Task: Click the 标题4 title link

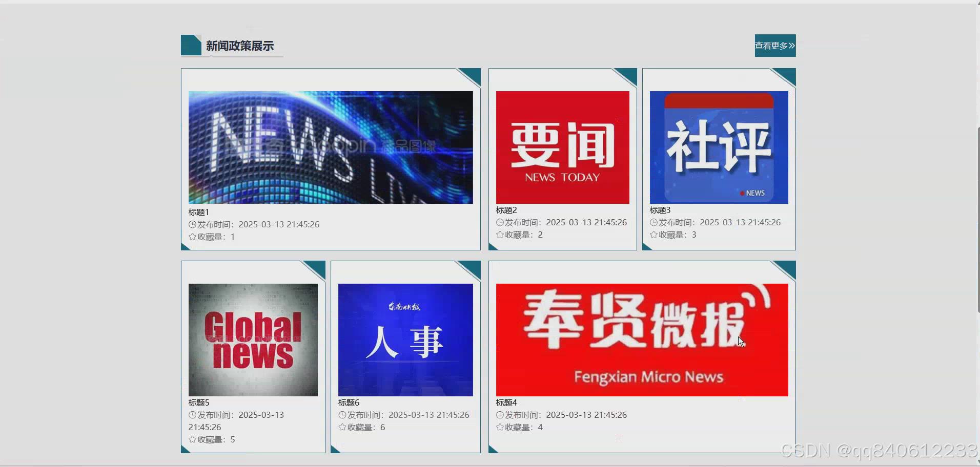Action: [x=506, y=402]
